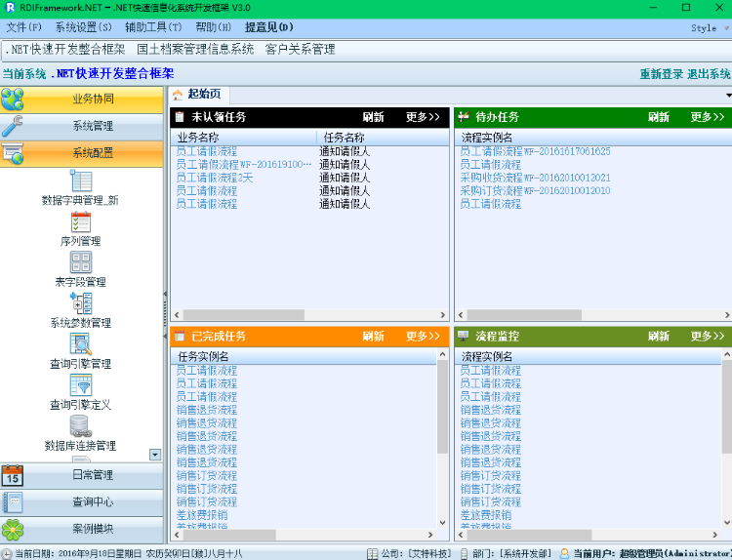Switch to the 起始页 tab

pos(199,95)
